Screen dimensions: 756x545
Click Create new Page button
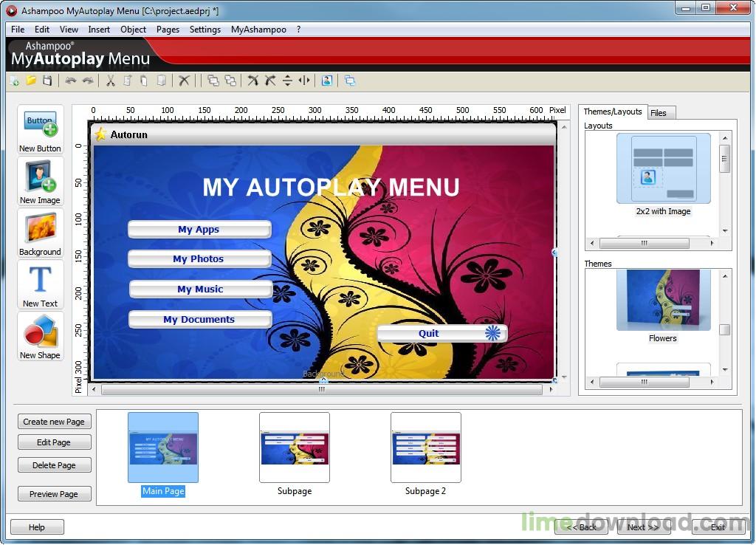tap(54, 421)
